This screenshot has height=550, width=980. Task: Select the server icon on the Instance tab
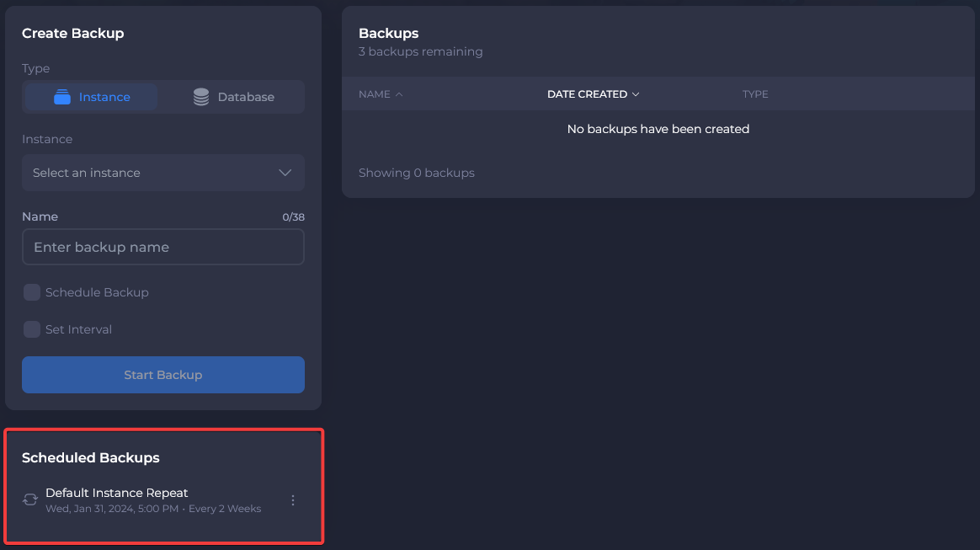click(x=61, y=96)
